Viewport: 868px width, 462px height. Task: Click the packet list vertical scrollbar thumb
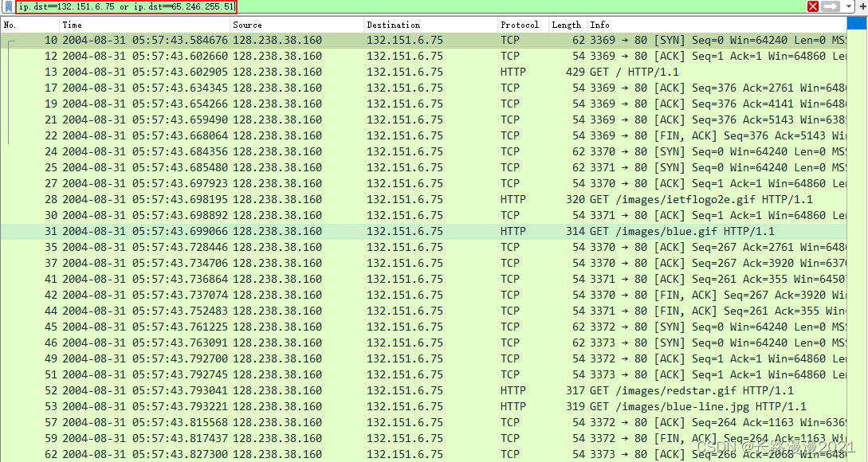(x=857, y=22)
